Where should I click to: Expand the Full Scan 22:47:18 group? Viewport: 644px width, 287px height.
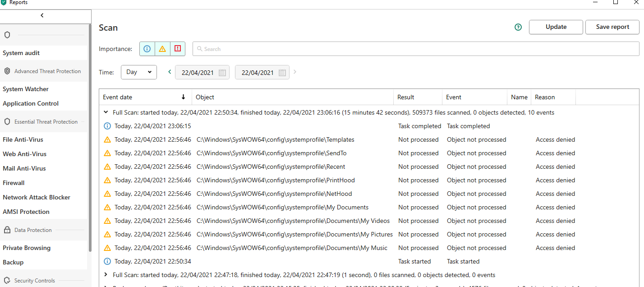point(106,275)
